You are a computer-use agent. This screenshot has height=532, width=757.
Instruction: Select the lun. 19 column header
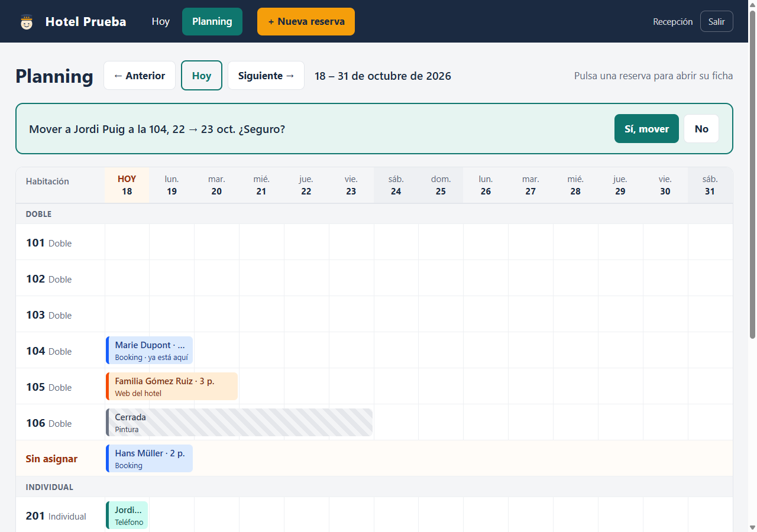pyautogui.click(x=172, y=185)
